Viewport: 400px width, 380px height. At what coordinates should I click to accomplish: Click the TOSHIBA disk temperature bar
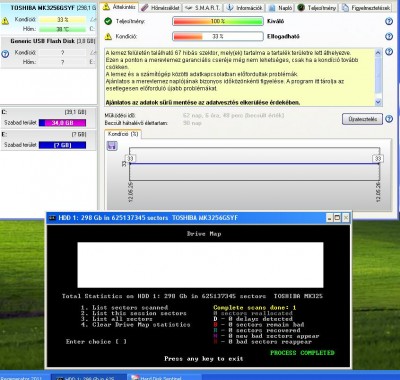pyautogui.click(x=62, y=29)
